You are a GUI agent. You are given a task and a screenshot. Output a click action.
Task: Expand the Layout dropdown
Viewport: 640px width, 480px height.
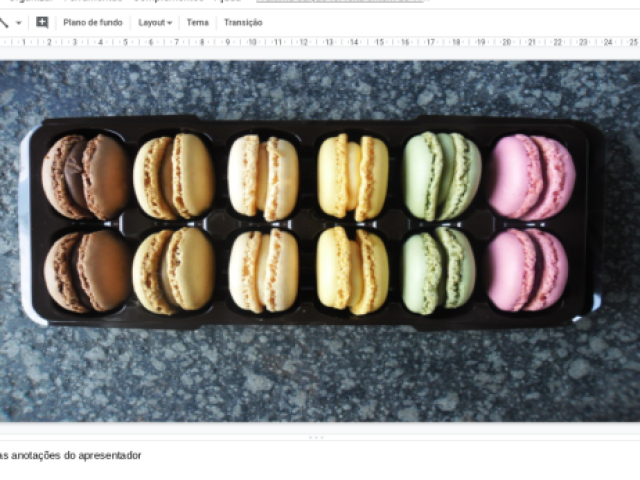(x=155, y=22)
